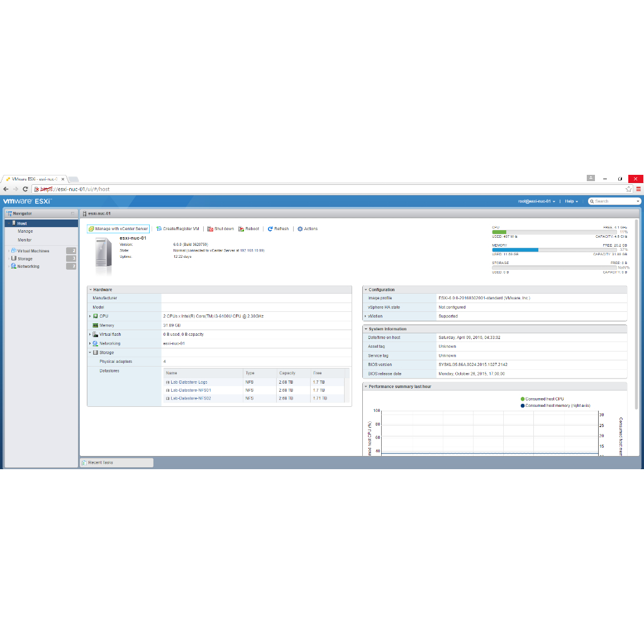This screenshot has height=644, width=644.
Task: Expand the Virtual flash hardware row
Action: click(x=90, y=335)
